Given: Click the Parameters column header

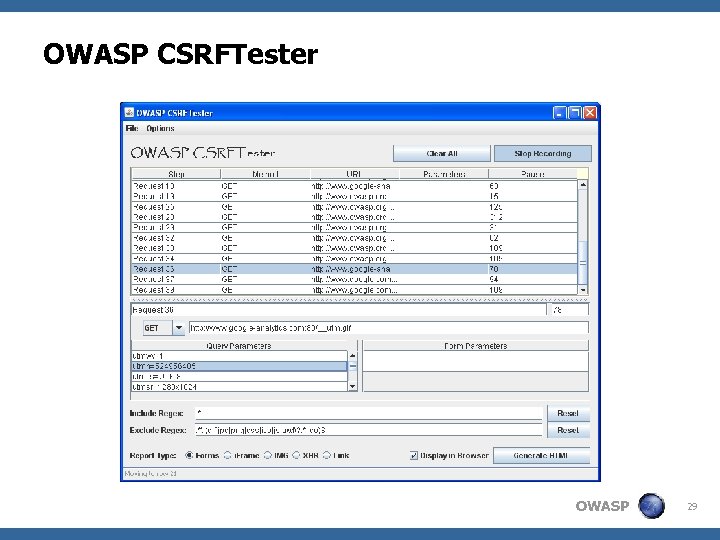Looking at the screenshot, I should click(x=444, y=174).
